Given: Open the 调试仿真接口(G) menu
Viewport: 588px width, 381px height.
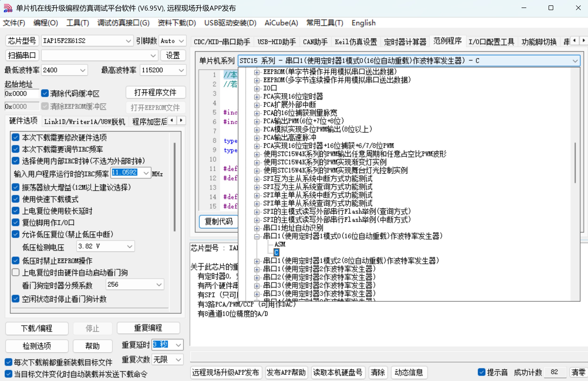Looking at the screenshot, I should tap(123, 23).
